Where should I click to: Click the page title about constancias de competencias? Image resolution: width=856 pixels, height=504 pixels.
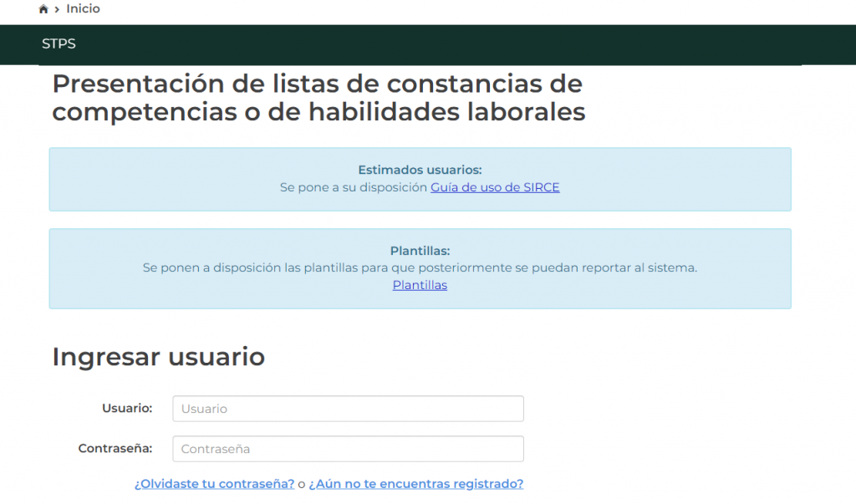tap(318, 96)
